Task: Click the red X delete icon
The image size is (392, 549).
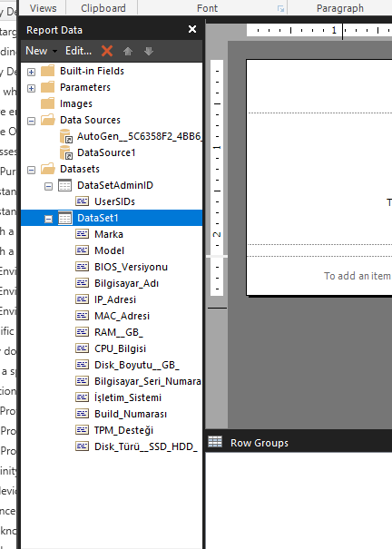Action: click(107, 51)
